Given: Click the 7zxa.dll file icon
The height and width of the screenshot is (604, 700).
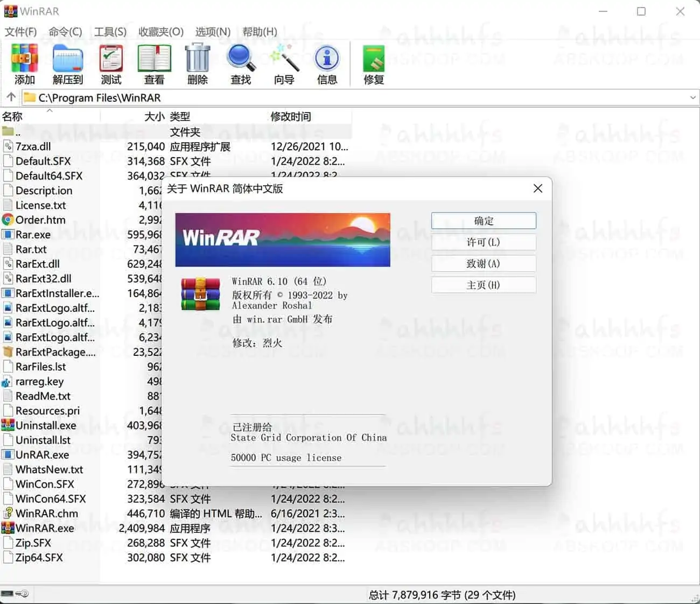Looking at the screenshot, I should [x=8, y=146].
